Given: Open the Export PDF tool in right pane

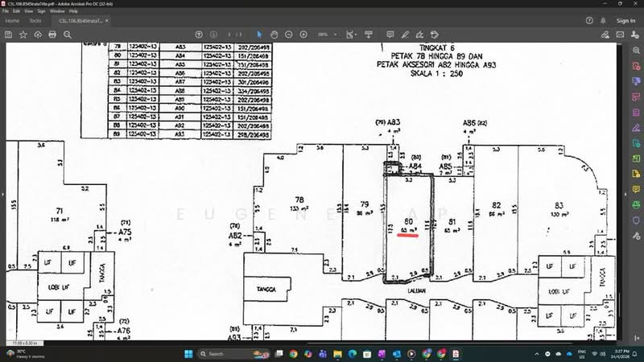Looking at the screenshot, I should (636, 143).
